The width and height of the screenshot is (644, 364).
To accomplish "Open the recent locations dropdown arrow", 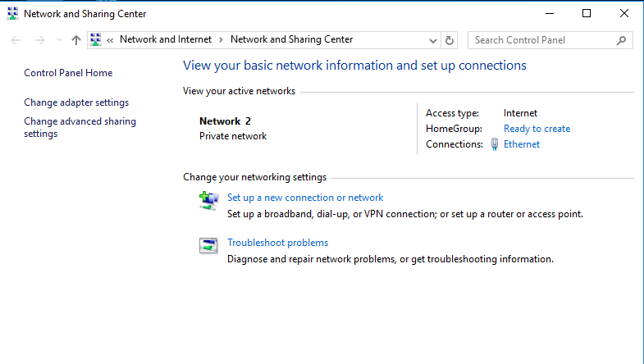I will [59, 40].
